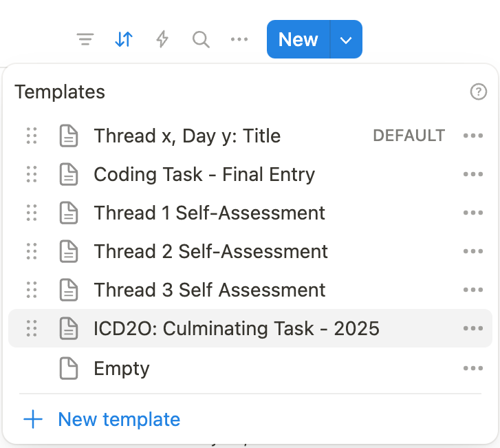Choose the Empty template
Screen dimensions: 500x448
pyautogui.click(x=122, y=369)
